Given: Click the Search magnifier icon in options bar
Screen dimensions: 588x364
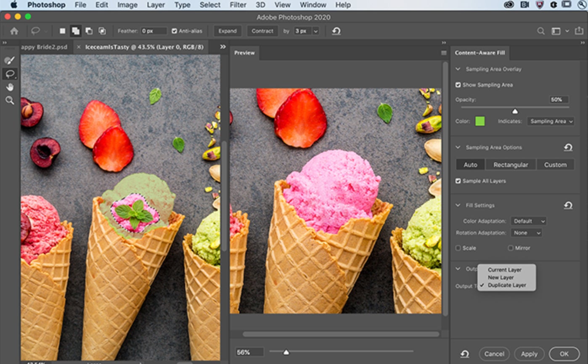Looking at the screenshot, I should pos(541,31).
